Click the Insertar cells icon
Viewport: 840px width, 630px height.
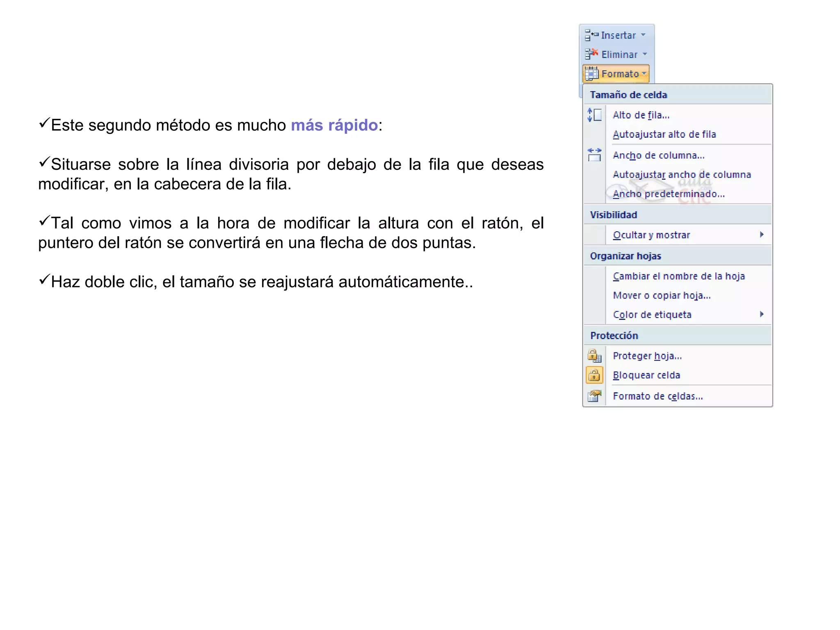coord(591,35)
